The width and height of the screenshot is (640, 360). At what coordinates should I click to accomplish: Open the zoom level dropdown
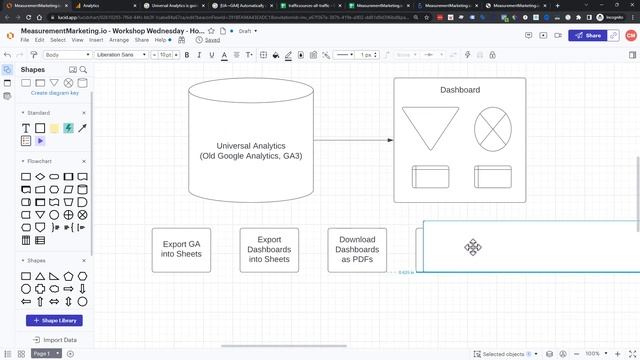[x=596, y=353]
